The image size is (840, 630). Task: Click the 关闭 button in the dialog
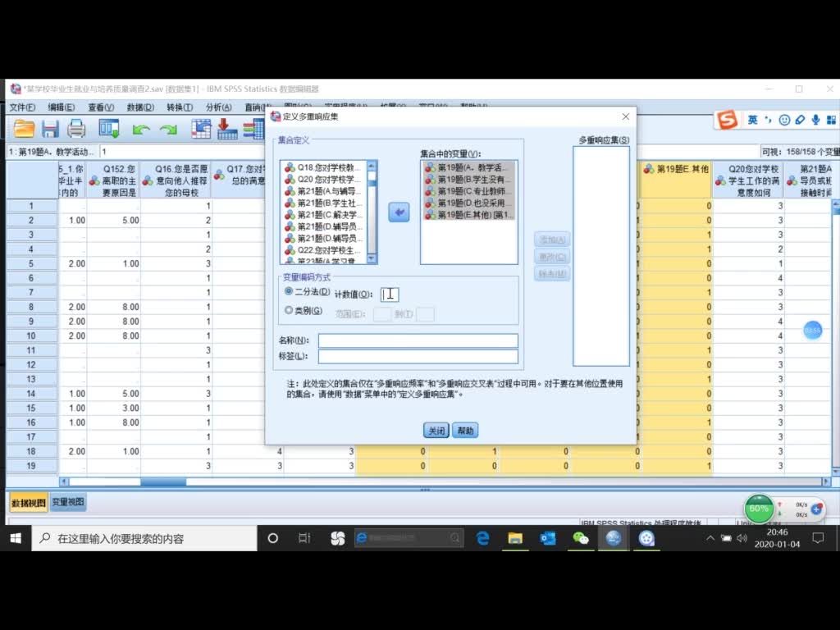(x=436, y=430)
